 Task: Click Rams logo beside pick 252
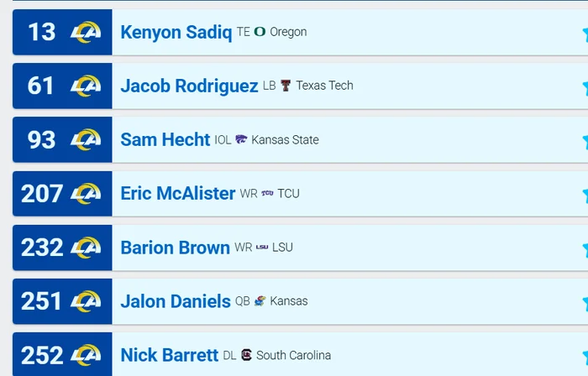(x=86, y=355)
